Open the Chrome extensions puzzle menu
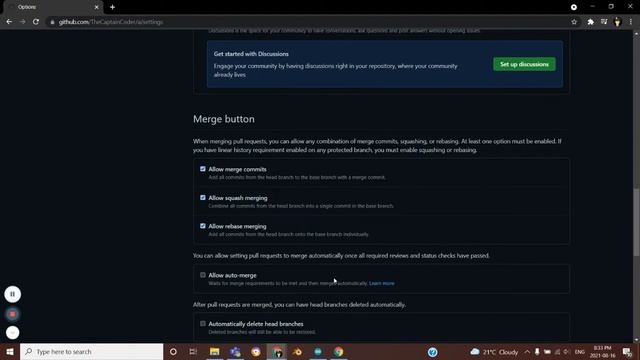Viewport: 640px width, 360px height. [x=590, y=22]
